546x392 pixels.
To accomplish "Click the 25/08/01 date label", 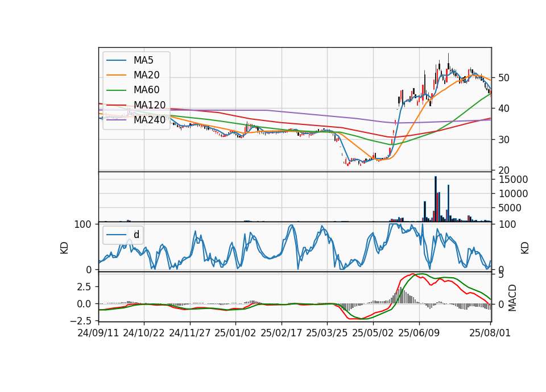I will pos(490,333).
